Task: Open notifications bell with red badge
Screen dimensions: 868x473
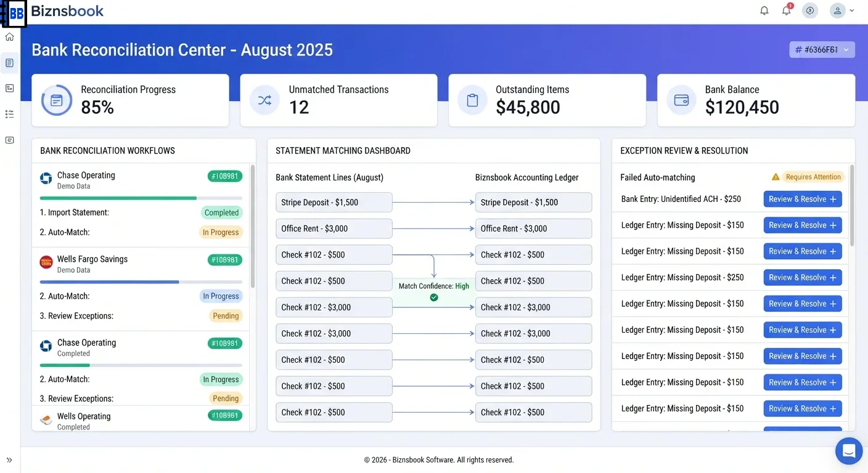Action: (x=787, y=10)
